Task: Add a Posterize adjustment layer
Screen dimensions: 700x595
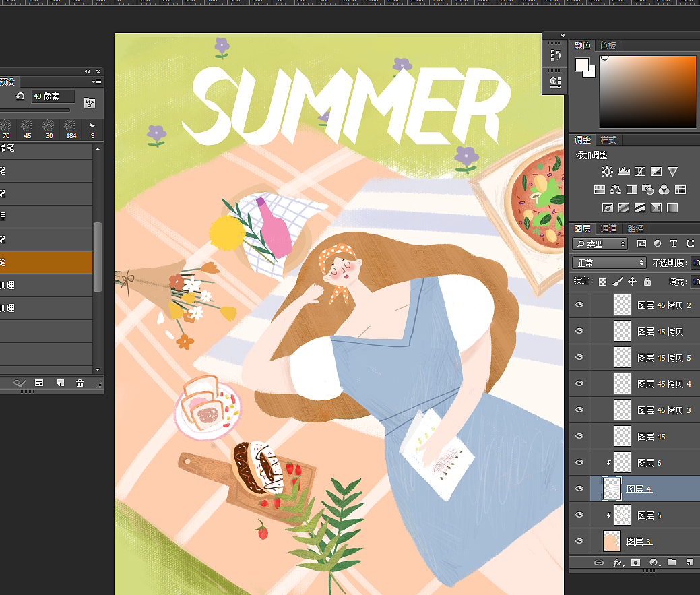Action: (x=624, y=208)
